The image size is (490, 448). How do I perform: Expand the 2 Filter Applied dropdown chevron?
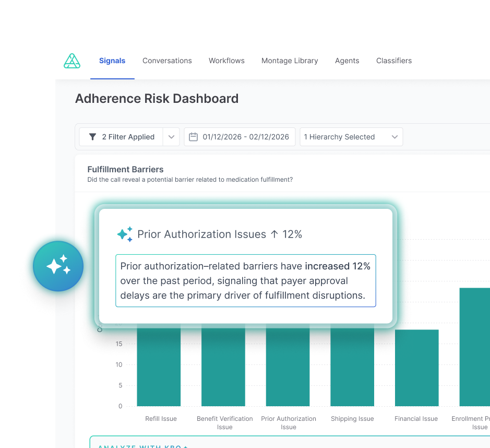171,137
